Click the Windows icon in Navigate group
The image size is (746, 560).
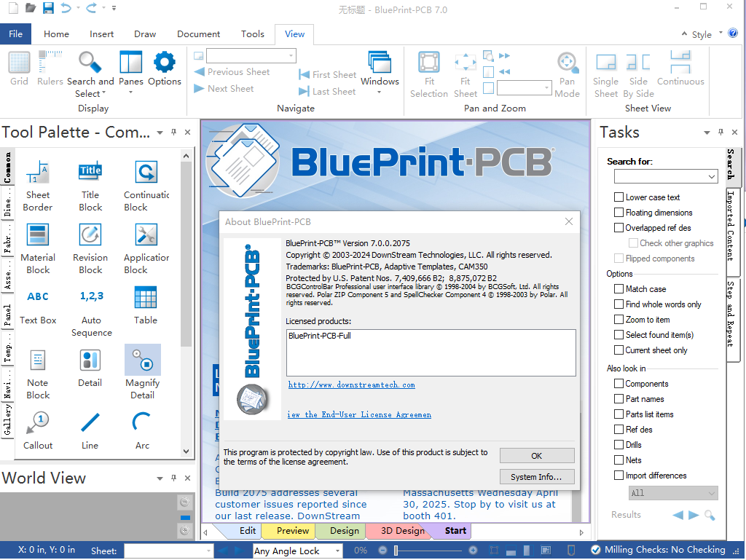pos(380,63)
